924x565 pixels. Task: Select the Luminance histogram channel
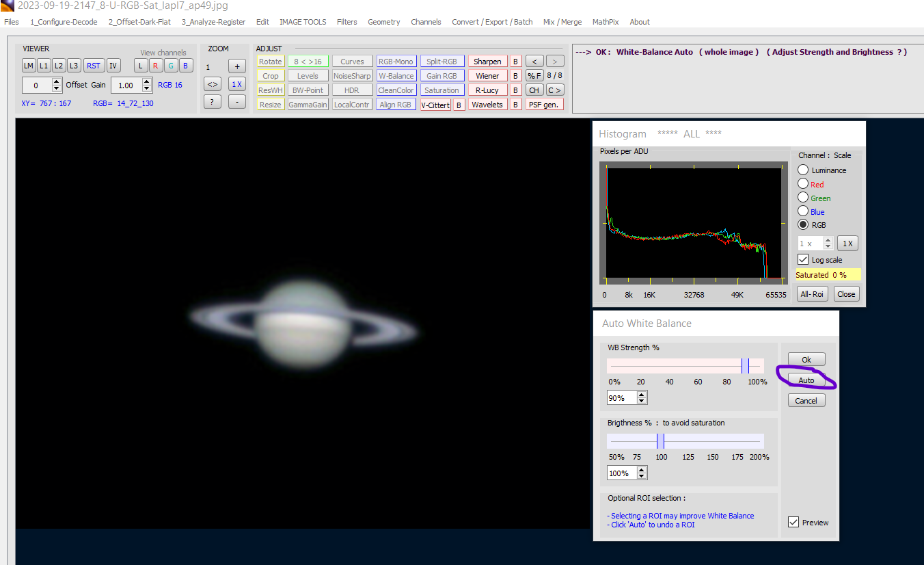(x=803, y=170)
